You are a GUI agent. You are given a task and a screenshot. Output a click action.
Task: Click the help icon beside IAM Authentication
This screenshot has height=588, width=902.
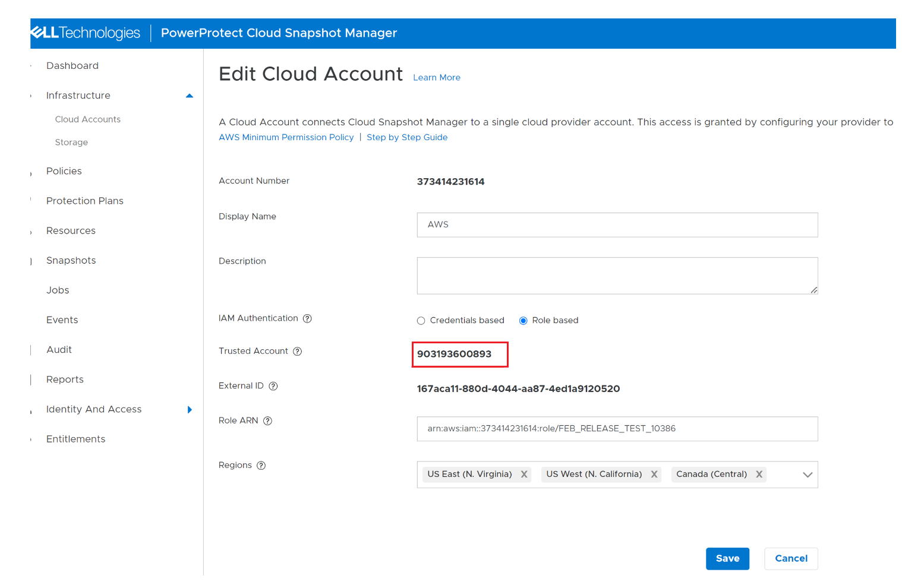tap(307, 318)
